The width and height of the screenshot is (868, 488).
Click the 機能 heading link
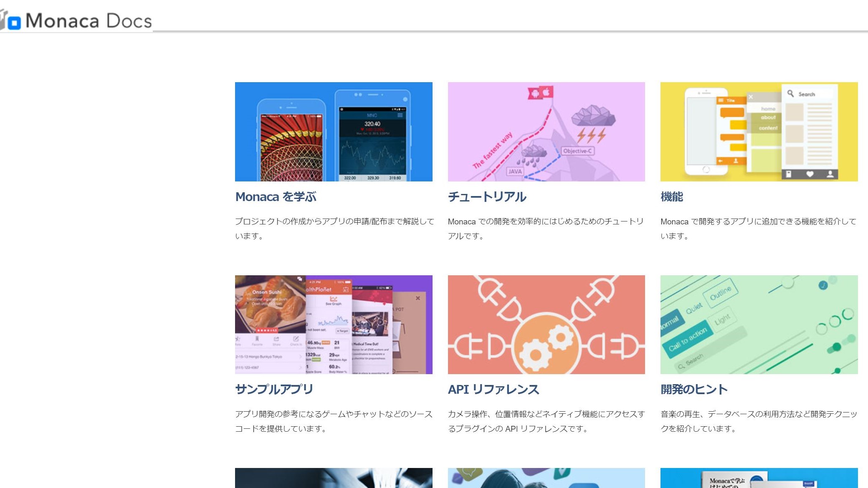pos(672,196)
